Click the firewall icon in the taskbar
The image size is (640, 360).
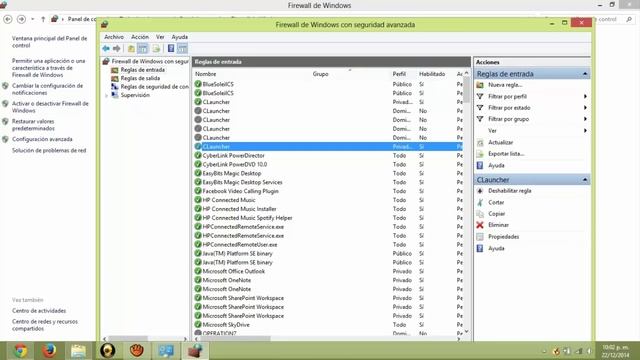[195, 351]
